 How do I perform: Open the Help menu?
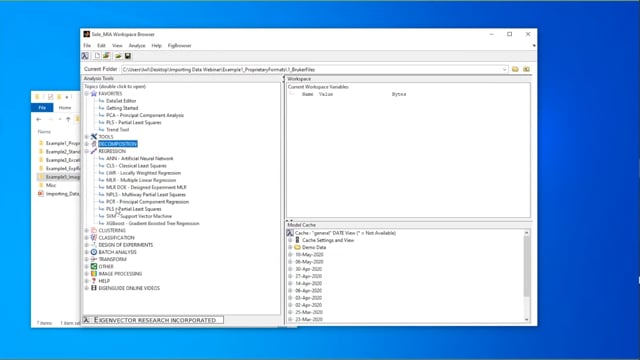[157, 46]
